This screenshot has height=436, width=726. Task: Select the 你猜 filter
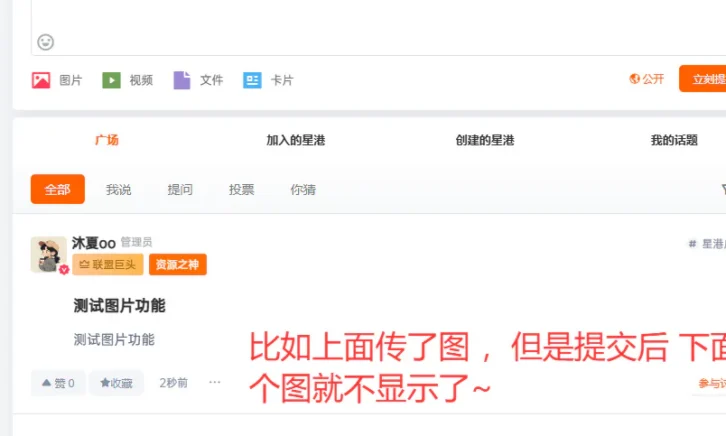click(x=303, y=189)
